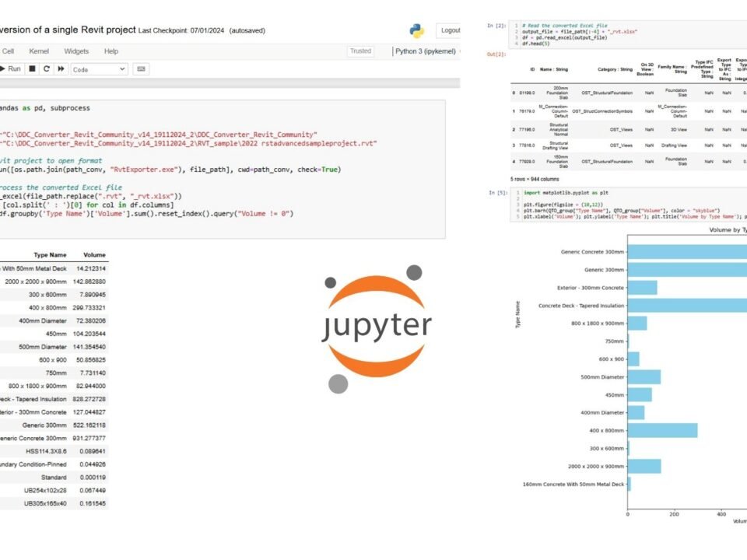Viewport: 747px width, 560px height.
Task: Click the OST_StructConnectionSymbols cell
Action: (x=602, y=111)
